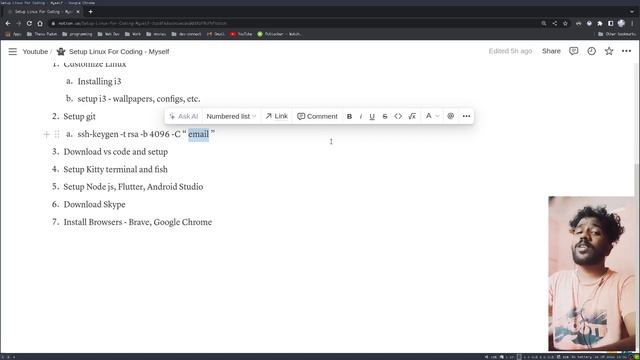Open the page comments icon
Image resolution: width=640 pixels, height=360 pixels.
tap(573, 51)
